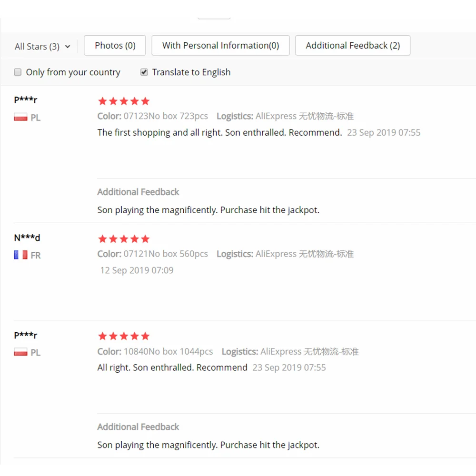Click the star rating on N***d's review
476x476 pixels.
point(124,239)
